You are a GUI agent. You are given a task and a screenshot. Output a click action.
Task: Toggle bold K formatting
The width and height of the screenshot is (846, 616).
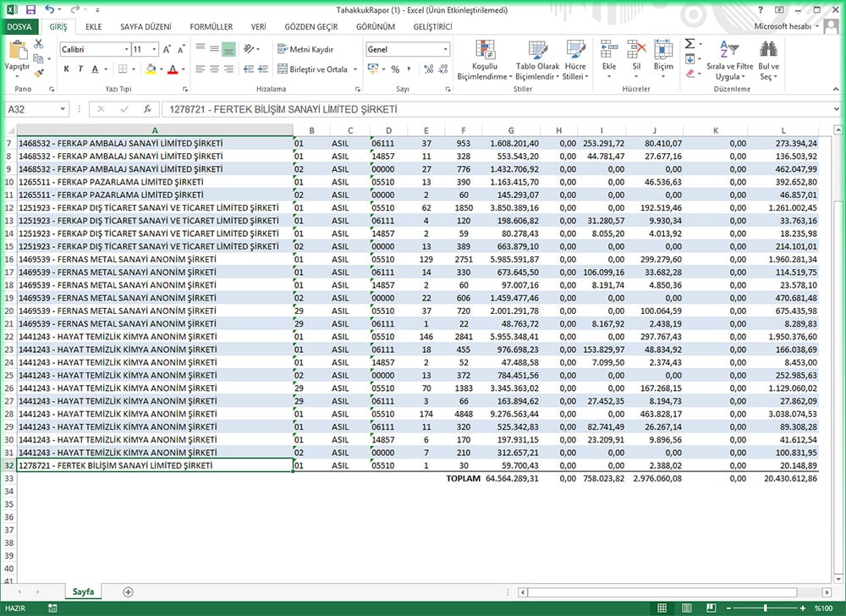point(66,69)
